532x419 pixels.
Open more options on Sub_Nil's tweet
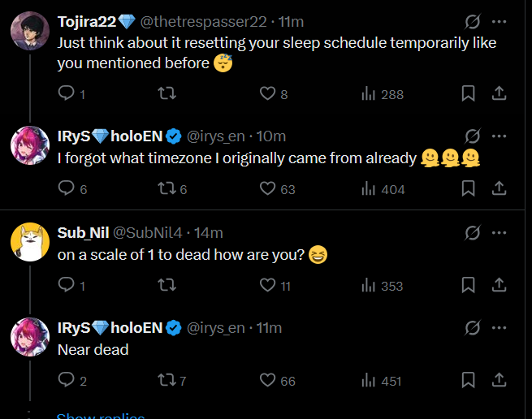click(x=500, y=233)
